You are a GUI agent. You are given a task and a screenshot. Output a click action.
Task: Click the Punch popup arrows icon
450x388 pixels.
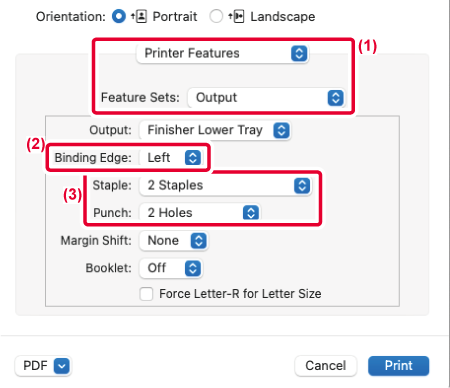251,213
